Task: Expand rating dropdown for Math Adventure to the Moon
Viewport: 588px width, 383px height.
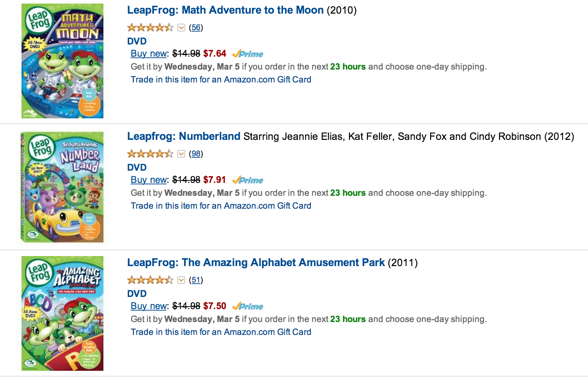Action: tap(181, 28)
